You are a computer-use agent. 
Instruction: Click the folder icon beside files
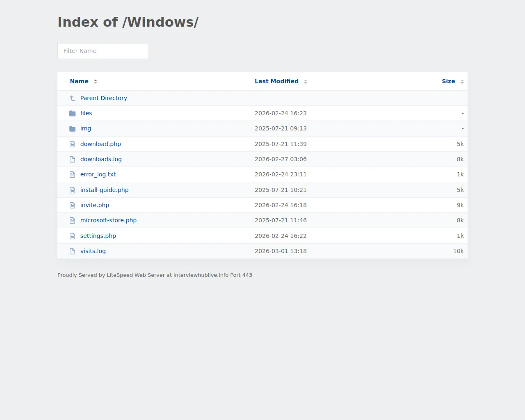point(72,113)
